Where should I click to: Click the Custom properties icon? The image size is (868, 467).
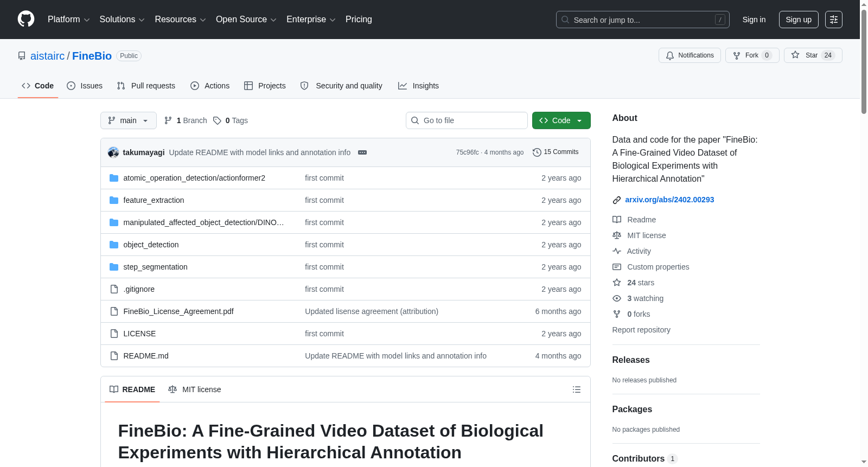[617, 267]
